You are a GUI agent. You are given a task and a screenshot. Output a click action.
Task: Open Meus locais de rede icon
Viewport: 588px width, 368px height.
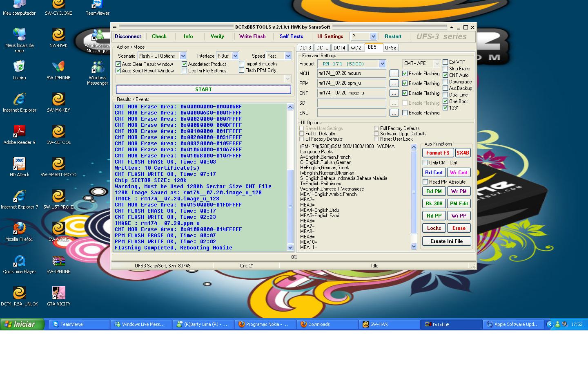tap(19, 40)
